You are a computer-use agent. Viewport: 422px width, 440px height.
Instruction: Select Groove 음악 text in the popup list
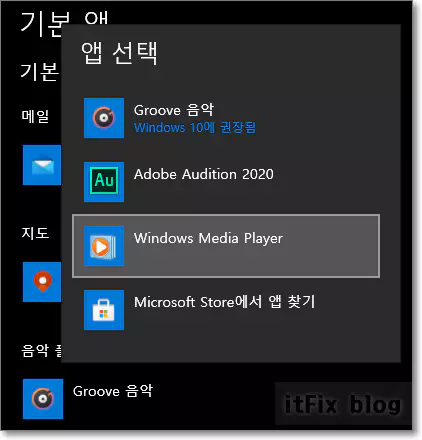(174, 110)
